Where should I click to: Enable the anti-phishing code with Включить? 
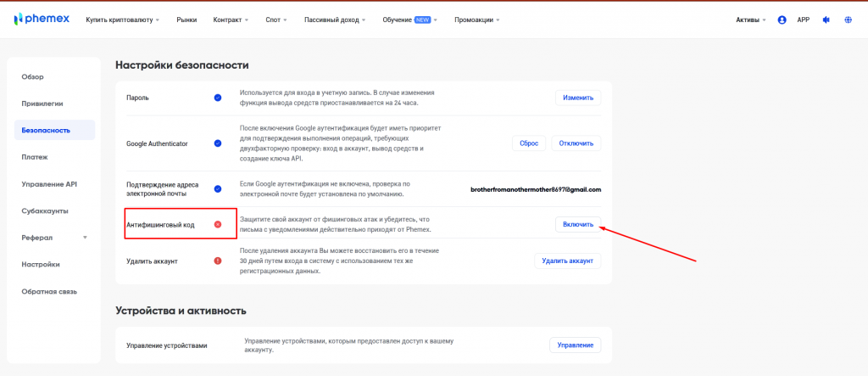[578, 224]
